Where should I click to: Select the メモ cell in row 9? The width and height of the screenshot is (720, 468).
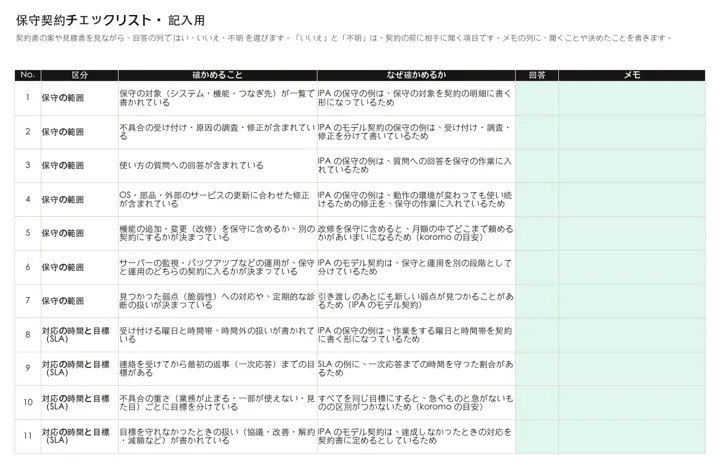coord(632,369)
